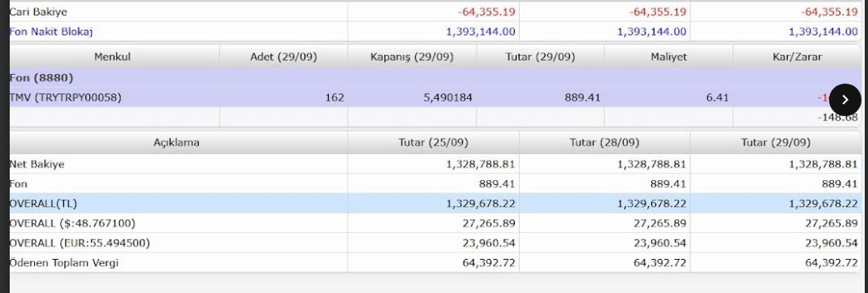Sort by the Adet (29/09) column header
The height and width of the screenshot is (293, 868).
click(x=283, y=56)
